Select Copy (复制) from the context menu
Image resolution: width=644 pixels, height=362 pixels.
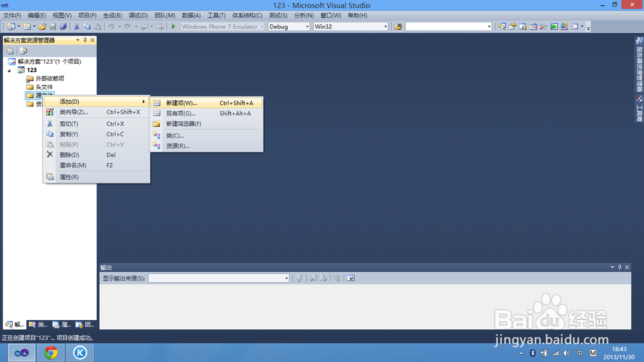point(97,134)
